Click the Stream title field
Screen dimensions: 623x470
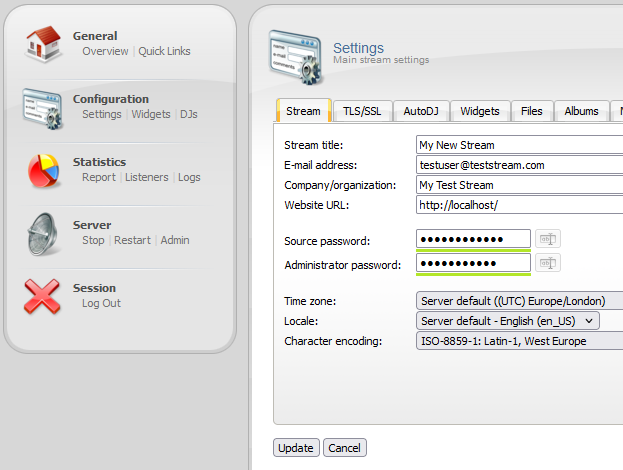(519, 145)
